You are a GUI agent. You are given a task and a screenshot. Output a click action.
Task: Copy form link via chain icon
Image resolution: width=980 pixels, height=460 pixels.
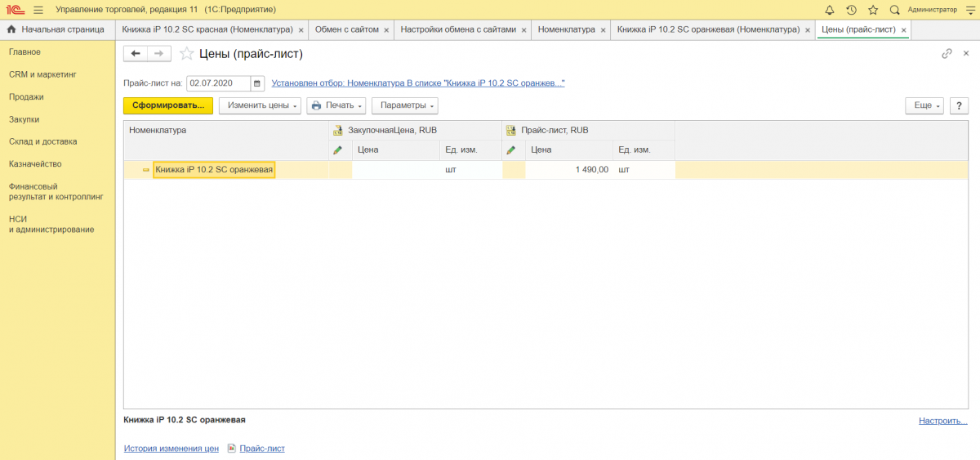pos(947,54)
